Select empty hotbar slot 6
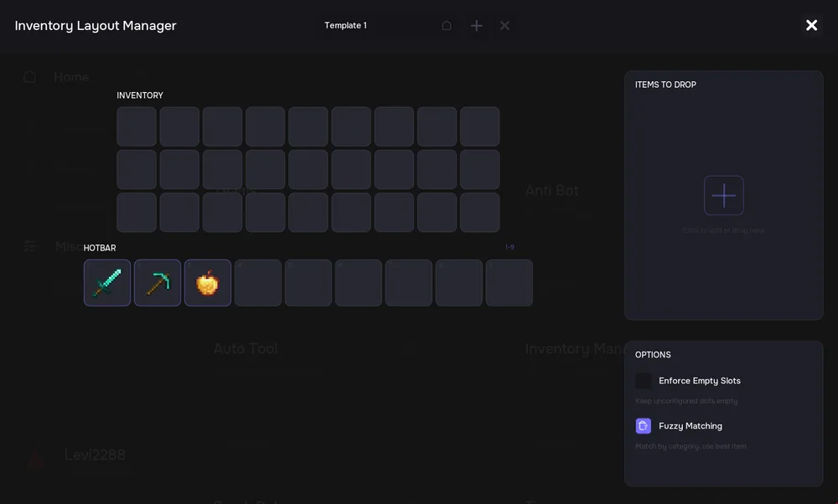The image size is (838, 504). 359,283
